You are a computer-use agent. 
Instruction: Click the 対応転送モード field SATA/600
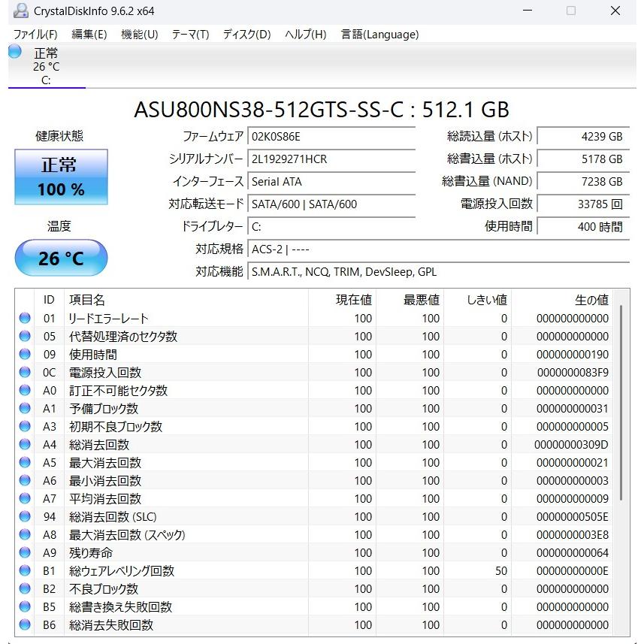coord(331,204)
